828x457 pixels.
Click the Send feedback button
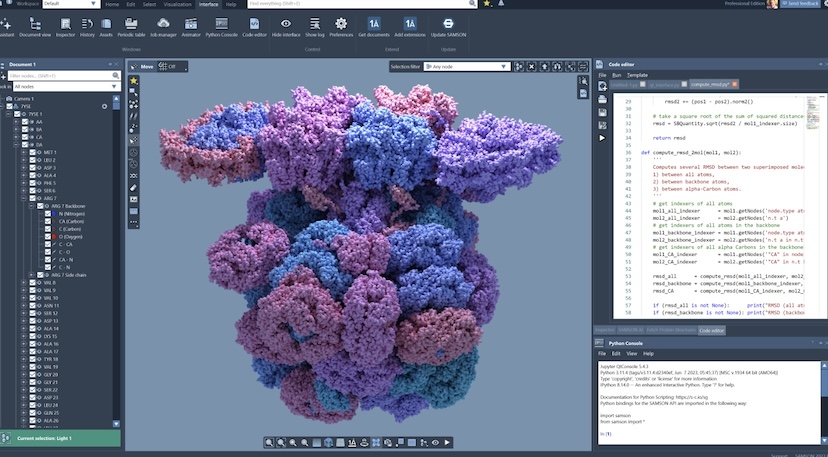(x=798, y=5)
